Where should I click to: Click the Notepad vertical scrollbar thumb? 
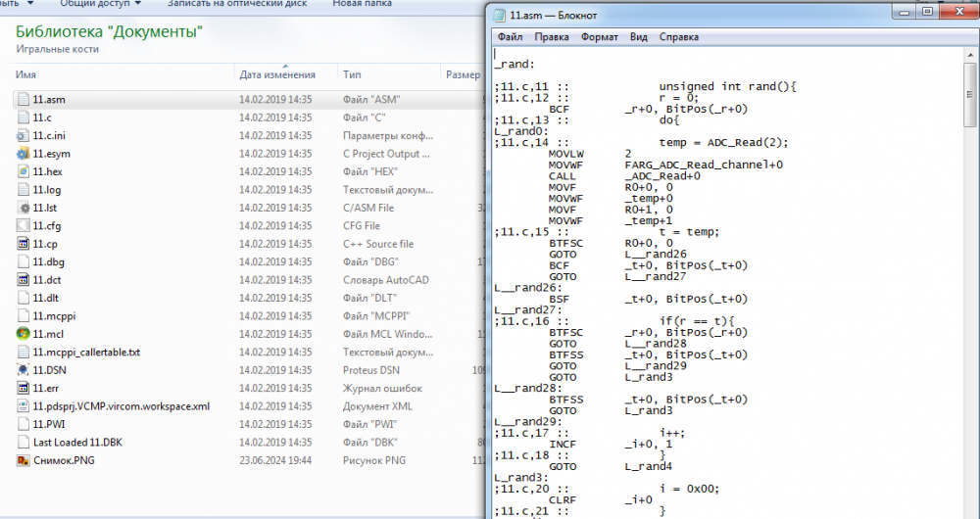tap(970, 95)
